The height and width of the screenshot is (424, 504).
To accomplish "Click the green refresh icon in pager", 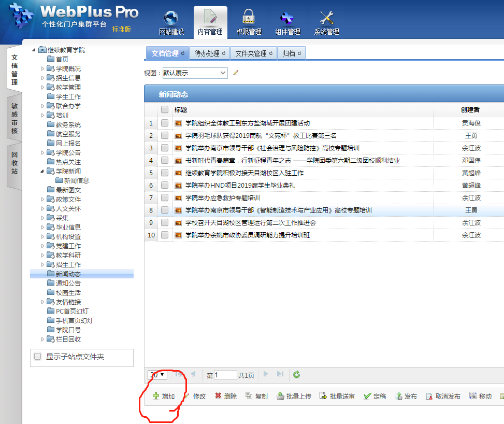I will tap(296, 374).
